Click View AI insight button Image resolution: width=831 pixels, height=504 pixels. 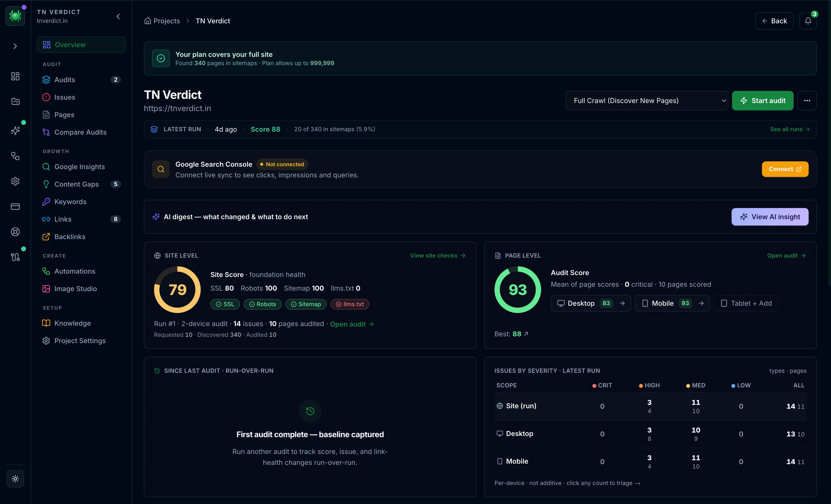tap(770, 217)
